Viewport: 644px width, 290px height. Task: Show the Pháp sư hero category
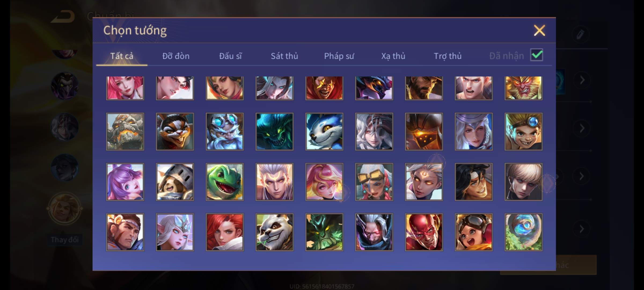click(339, 56)
